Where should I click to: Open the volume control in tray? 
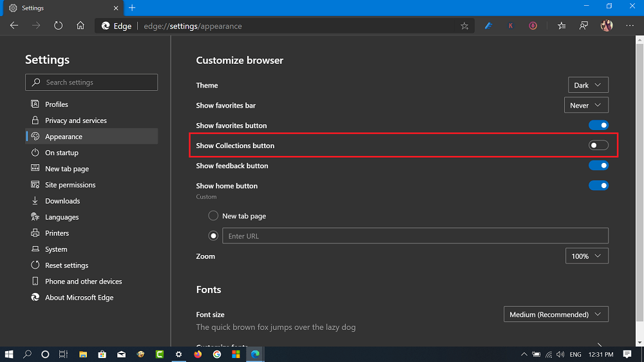[x=560, y=354]
